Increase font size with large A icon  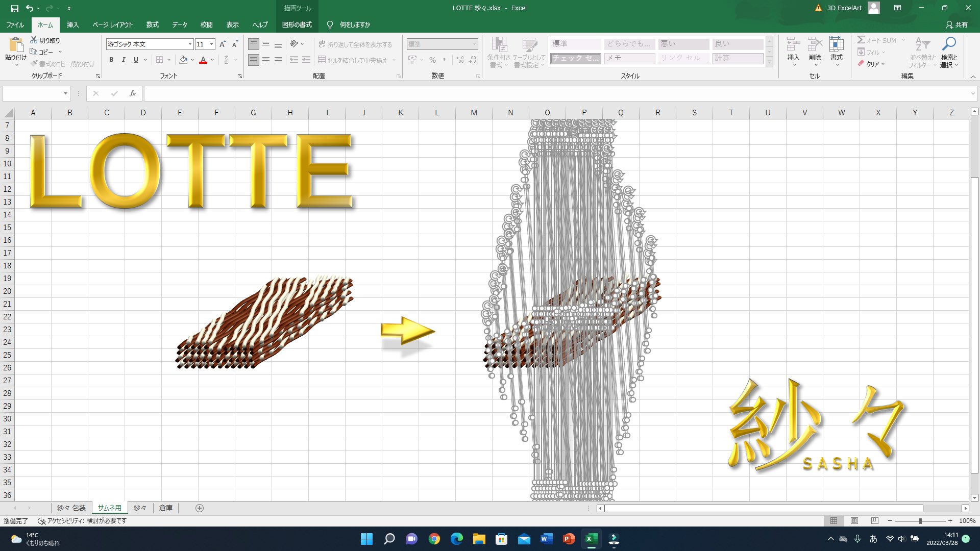click(223, 44)
